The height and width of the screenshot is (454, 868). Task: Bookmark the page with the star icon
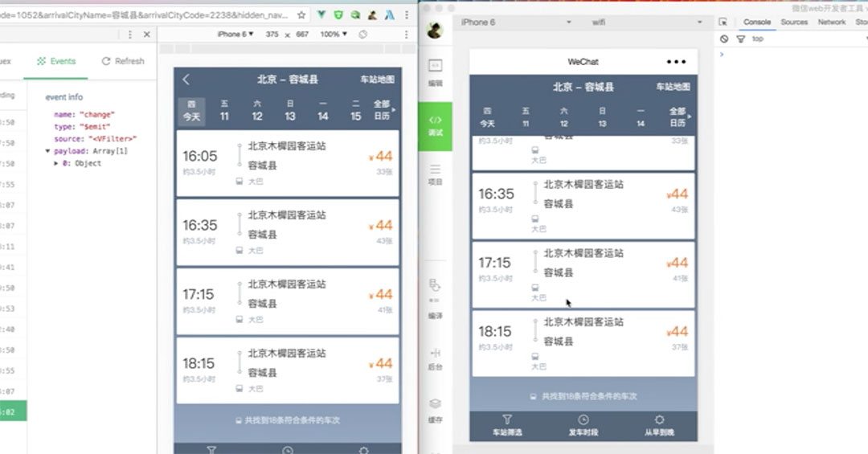click(301, 15)
